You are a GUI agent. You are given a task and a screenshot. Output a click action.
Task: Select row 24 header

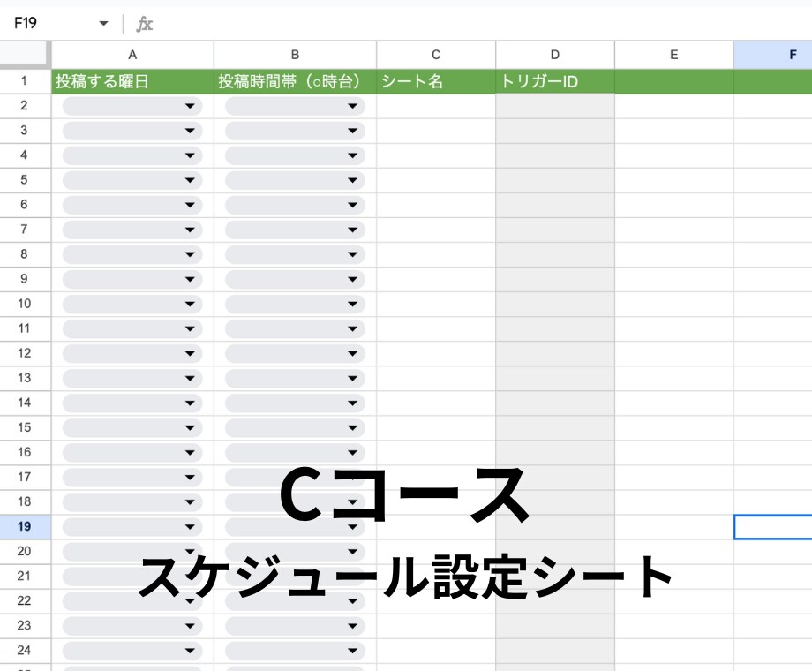[x=25, y=651]
